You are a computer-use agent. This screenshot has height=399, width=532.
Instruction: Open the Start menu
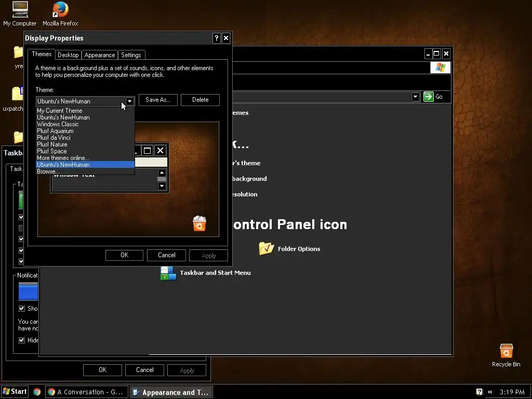coord(15,392)
